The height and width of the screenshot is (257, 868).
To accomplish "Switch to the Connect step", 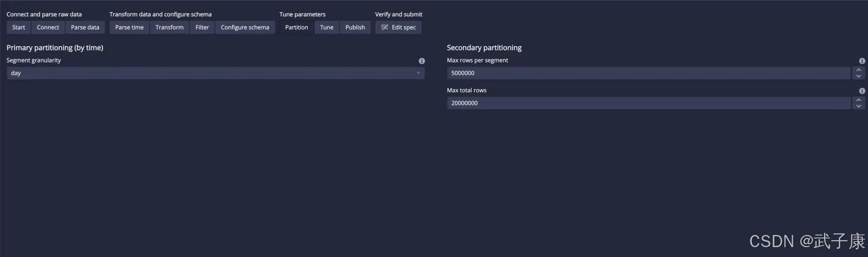I will pos(48,27).
